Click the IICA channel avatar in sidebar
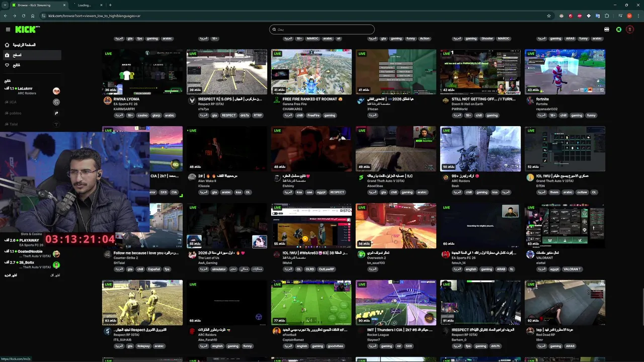Screen dimensions: 644x362 coord(56,102)
